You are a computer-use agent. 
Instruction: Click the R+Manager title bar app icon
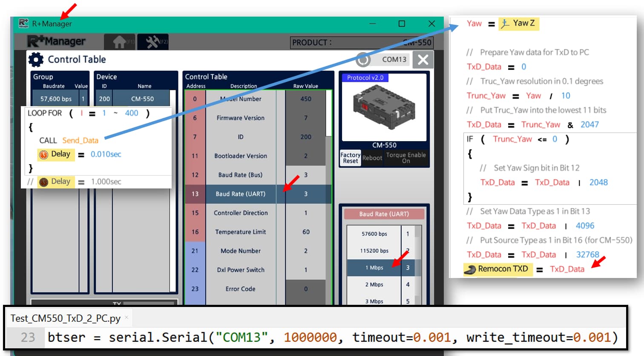click(x=23, y=23)
